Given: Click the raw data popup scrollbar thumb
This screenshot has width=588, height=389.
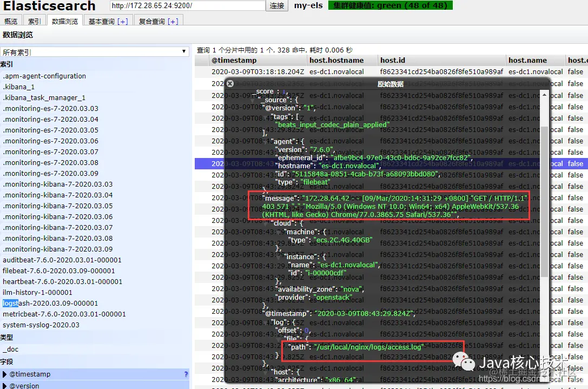Looking at the screenshot, I should (x=544, y=202).
